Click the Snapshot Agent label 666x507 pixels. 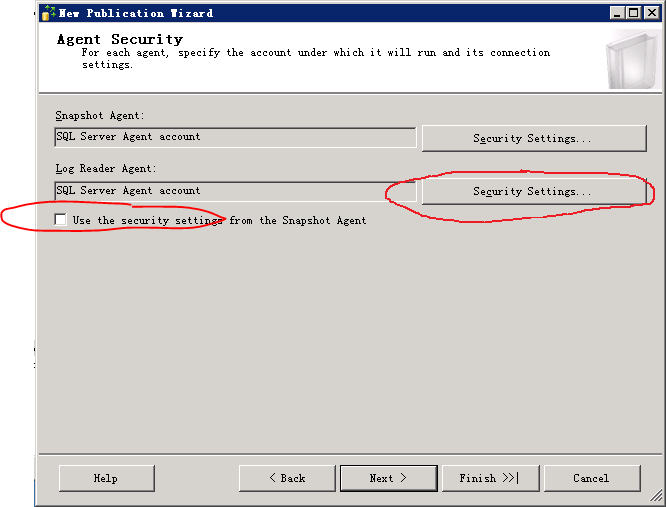[100, 115]
